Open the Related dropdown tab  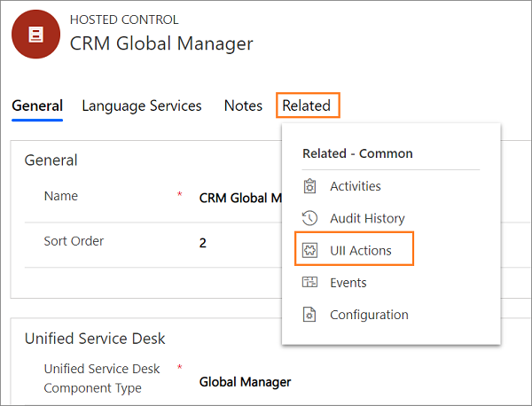pyautogui.click(x=308, y=105)
